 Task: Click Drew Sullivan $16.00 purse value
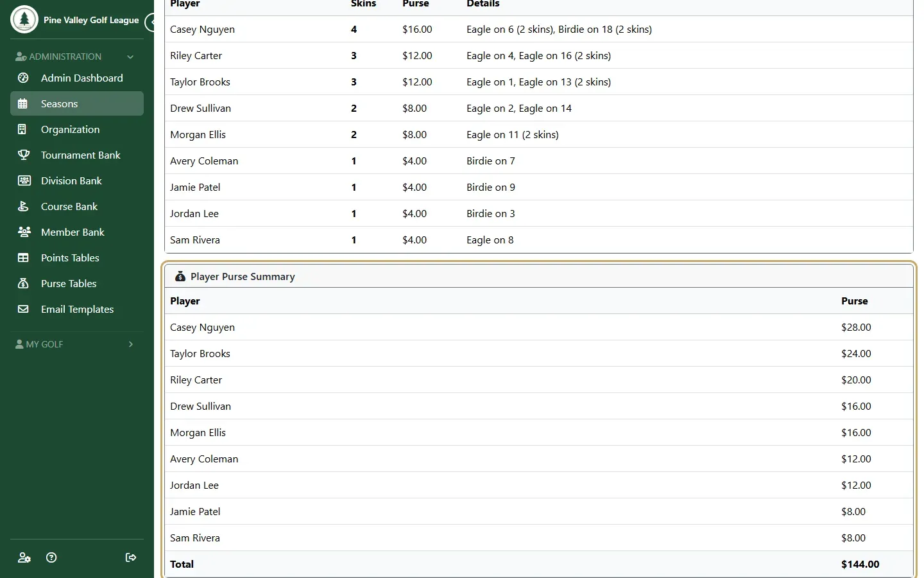(x=856, y=406)
